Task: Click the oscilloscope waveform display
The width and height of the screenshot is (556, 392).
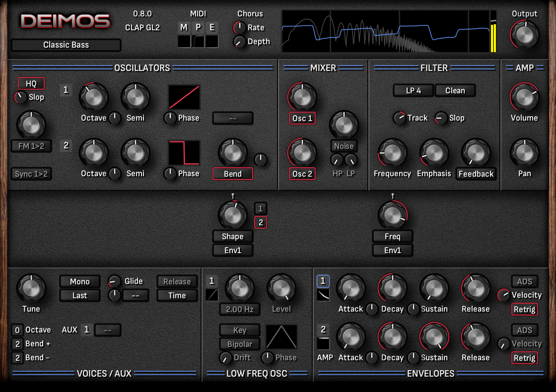Action: (385, 31)
